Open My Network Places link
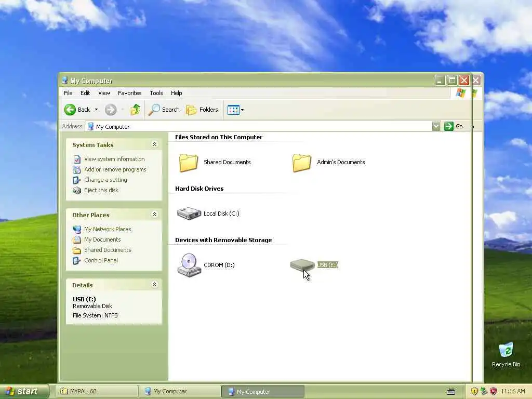532x399 pixels. pos(108,229)
